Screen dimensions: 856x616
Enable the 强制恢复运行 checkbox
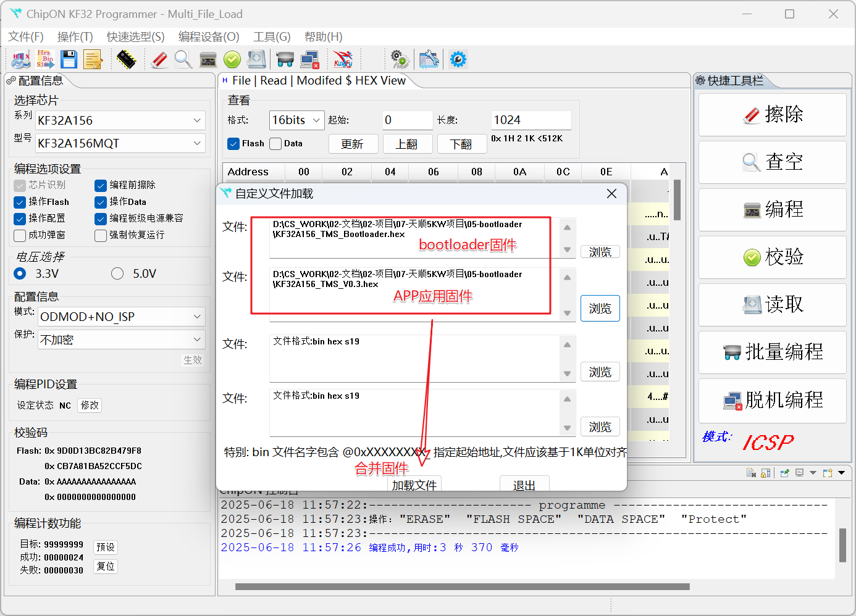pos(101,235)
